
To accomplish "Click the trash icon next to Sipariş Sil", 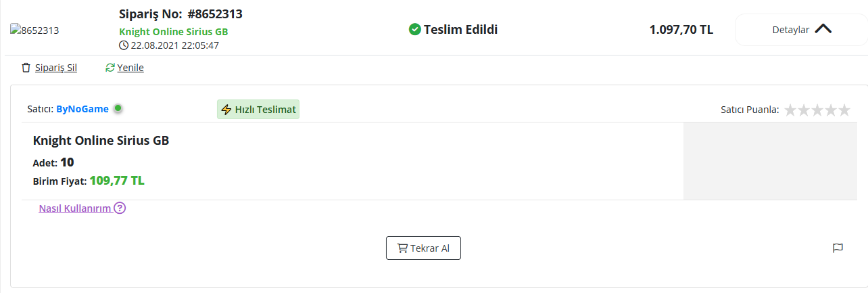I will tap(26, 68).
